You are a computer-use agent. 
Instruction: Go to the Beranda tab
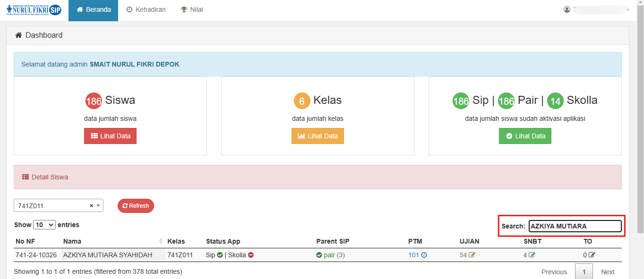tap(93, 10)
